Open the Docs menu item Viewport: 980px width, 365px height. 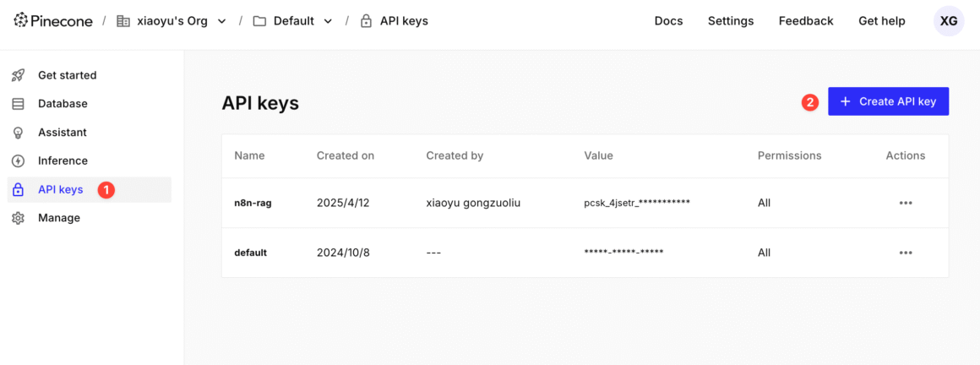point(668,21)
